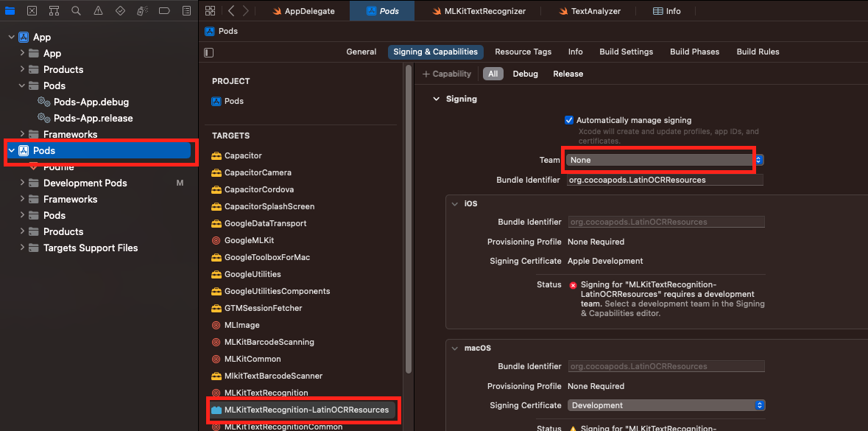Select the MLKitBarcodeScanning target
868x431 pixels.
point(263,342)
